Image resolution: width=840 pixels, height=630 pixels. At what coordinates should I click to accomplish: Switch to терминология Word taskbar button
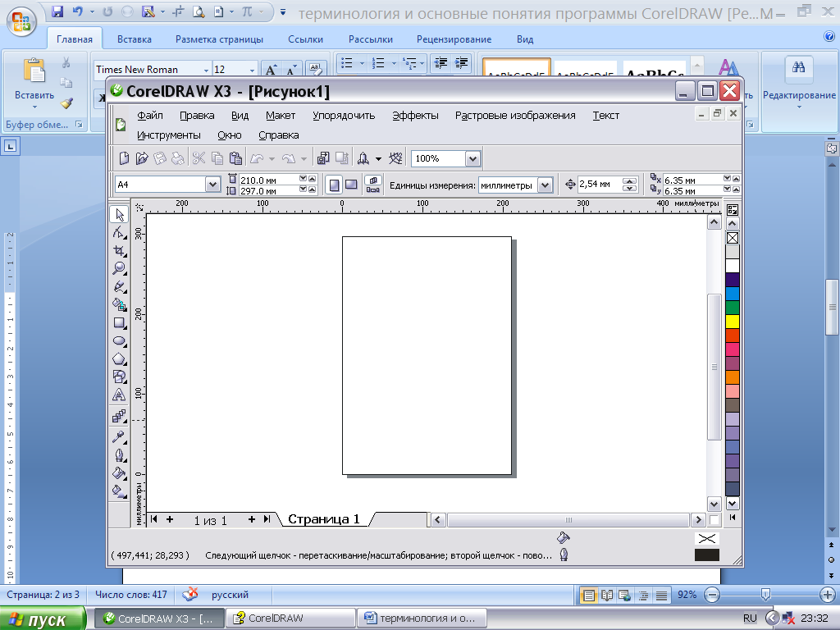point(422,619)
